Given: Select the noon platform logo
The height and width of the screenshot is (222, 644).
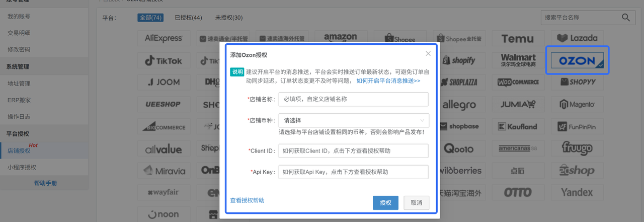Looking at the screenshot, I should tap(164, 214).
